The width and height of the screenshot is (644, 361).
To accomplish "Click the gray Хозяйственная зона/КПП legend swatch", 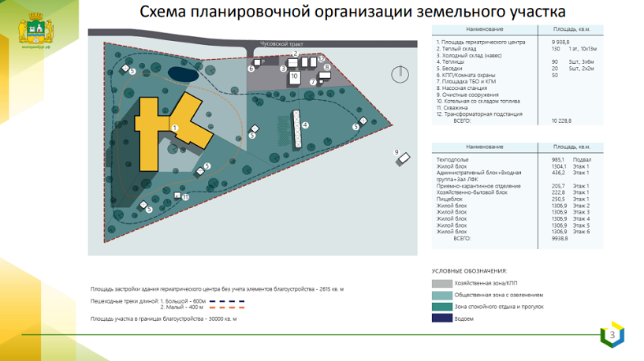I will coord(442,284).
